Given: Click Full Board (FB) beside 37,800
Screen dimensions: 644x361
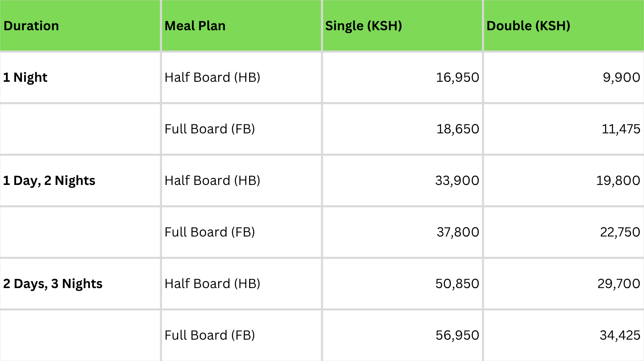Looking at the screenshot, I should coord(210,232).
